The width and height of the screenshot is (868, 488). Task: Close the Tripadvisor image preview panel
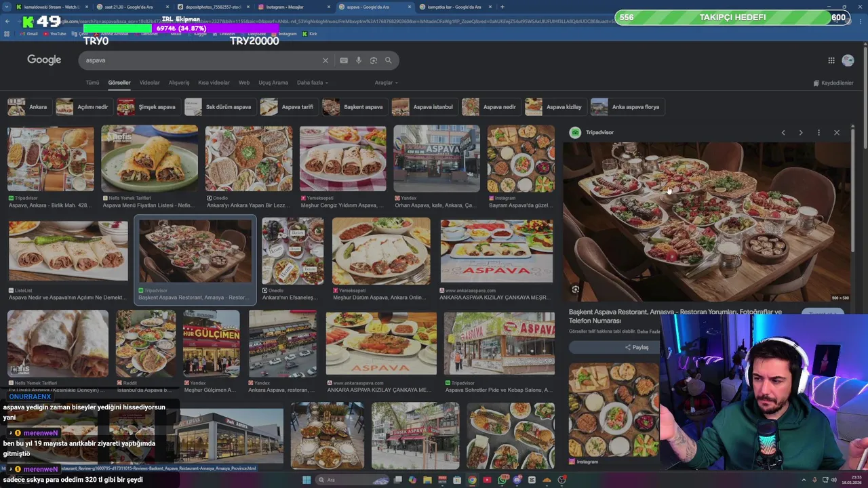click(837, 133)
